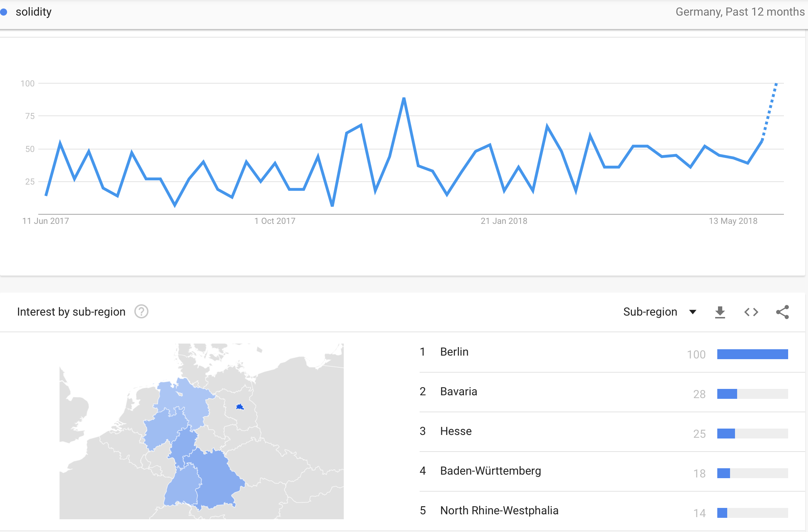Click Bavaria's interest bar showing 28
This screenshot has height=532, width=808.
[x=727, y=394]
